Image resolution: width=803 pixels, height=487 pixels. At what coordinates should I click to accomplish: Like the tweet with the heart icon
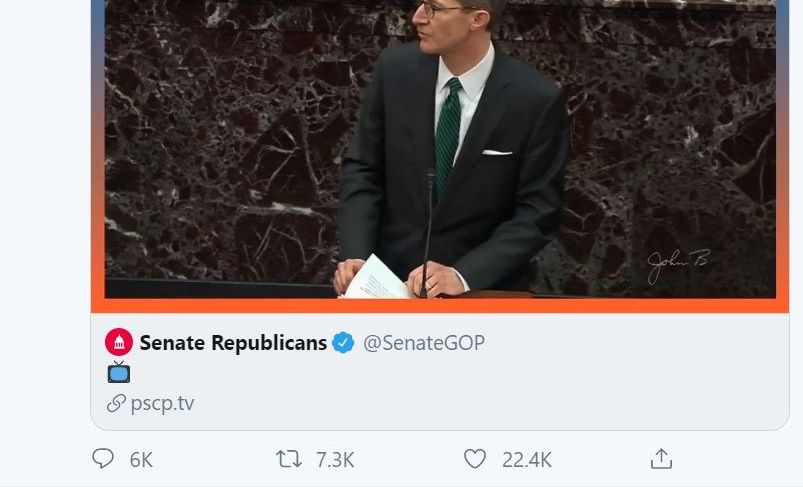(475, 459)
